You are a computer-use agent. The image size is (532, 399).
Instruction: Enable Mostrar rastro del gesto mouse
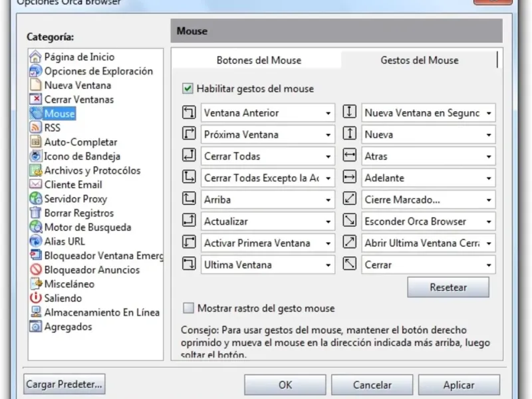(188, 308)
